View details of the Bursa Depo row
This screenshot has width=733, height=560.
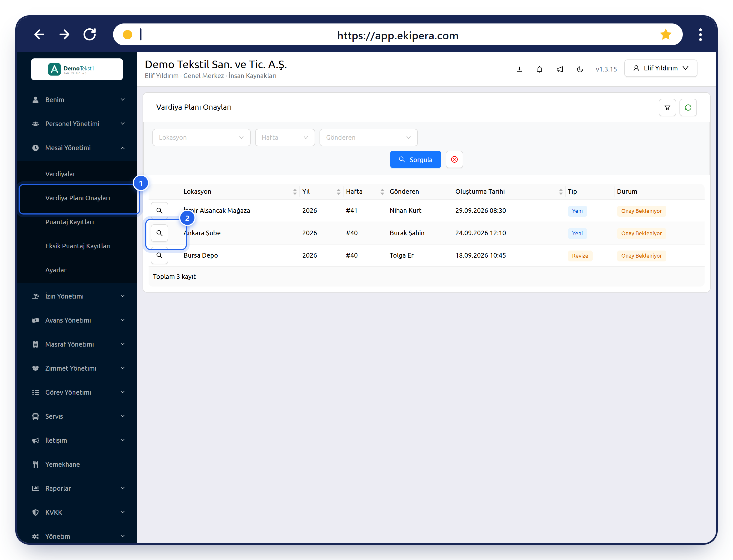pyautogui.click(x=159, y=255)
